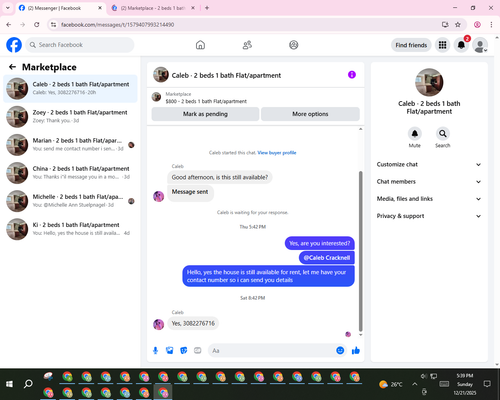500x400 pixels.
Task: Search in the Caleb conversation
Action: [443, 134]
